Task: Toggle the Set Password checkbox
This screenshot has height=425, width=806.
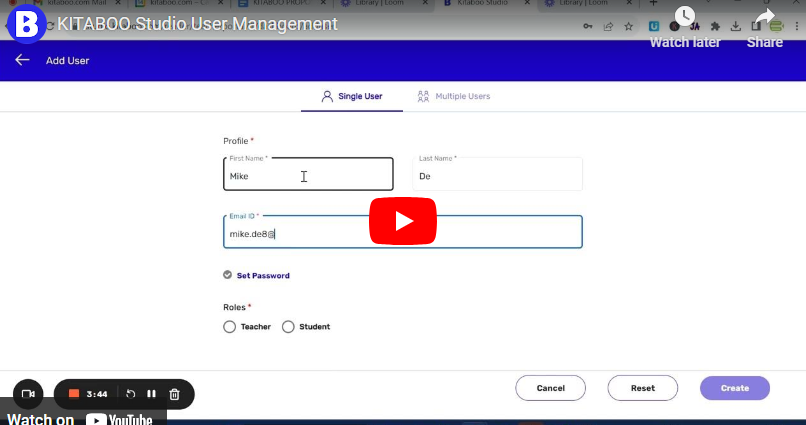Action: click(x=227, y=275)
